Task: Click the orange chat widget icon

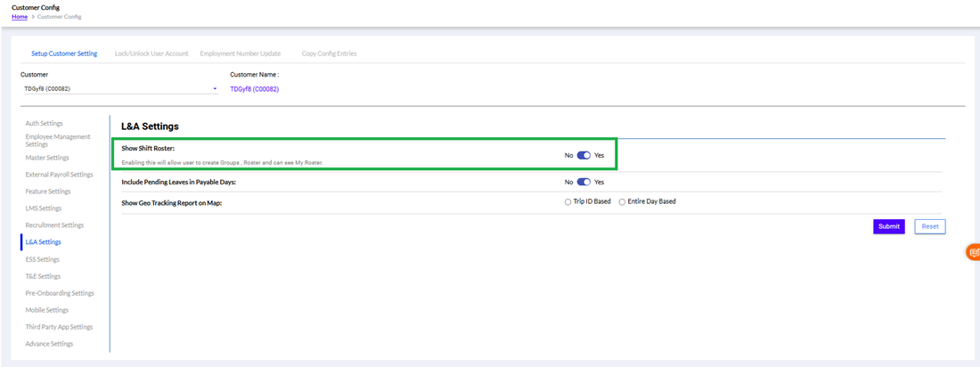Action: coord(973,252)
